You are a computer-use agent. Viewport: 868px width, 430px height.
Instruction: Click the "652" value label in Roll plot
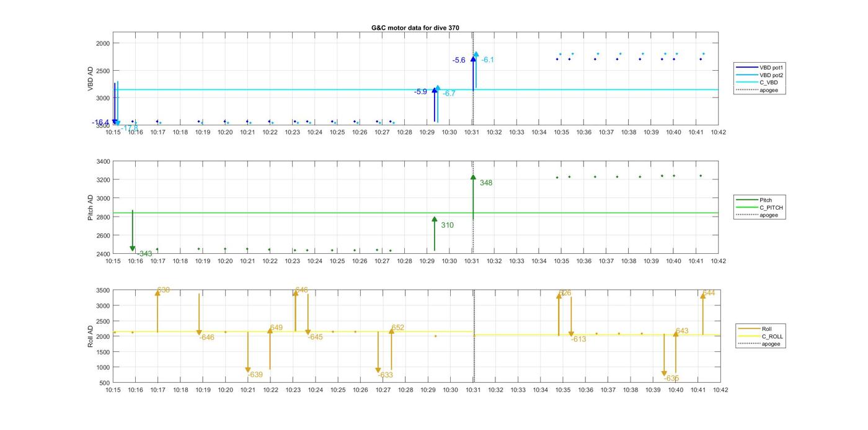(398, 328)
